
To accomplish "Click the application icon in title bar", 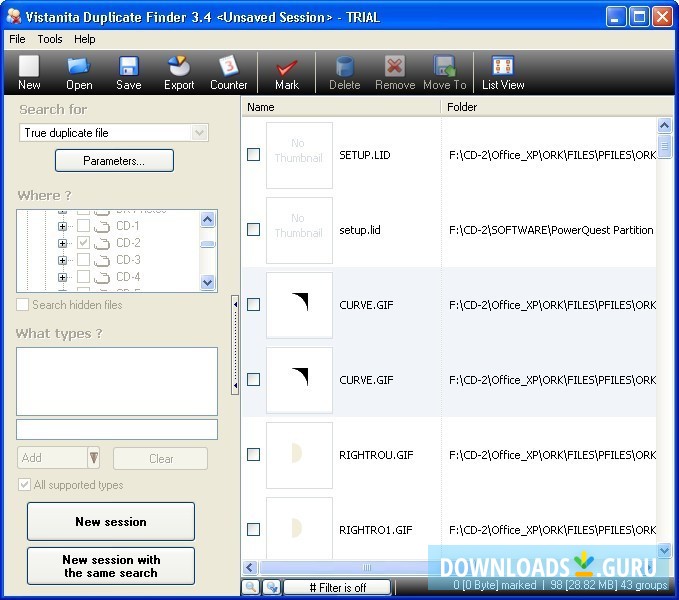I will pos(14,16).
